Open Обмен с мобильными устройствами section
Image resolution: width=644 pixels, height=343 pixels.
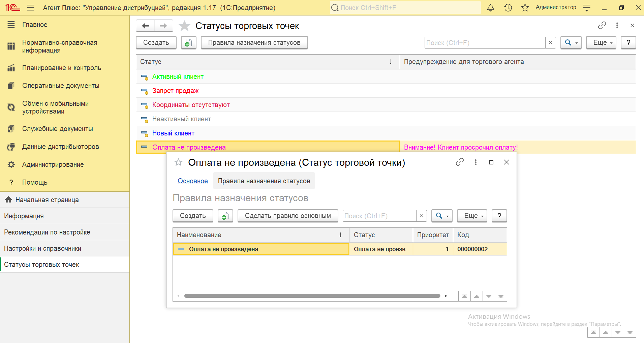click(x=65, y=107)
